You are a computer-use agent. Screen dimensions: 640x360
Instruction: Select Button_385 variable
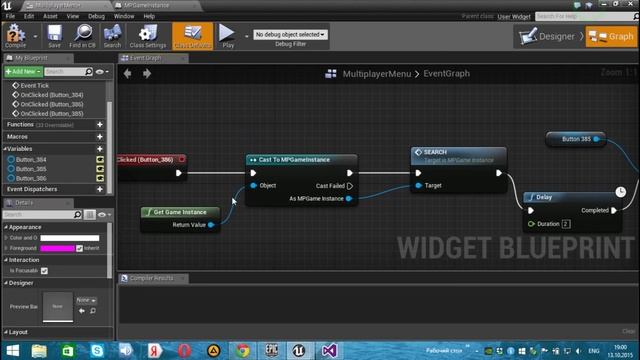tap(31, 169)
